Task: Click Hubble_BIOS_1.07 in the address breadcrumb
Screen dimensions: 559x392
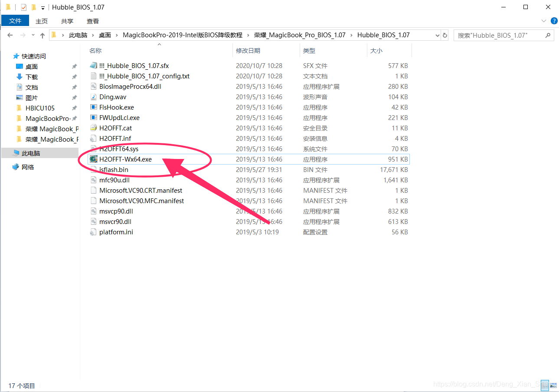Action: click(383, 35)
